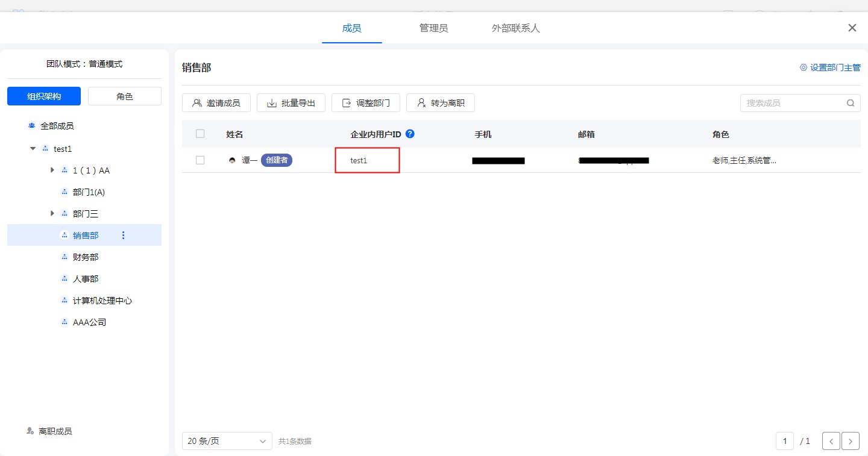
Task: Switch to the 外部联系人 tab
Action: [x=515, y=28]
